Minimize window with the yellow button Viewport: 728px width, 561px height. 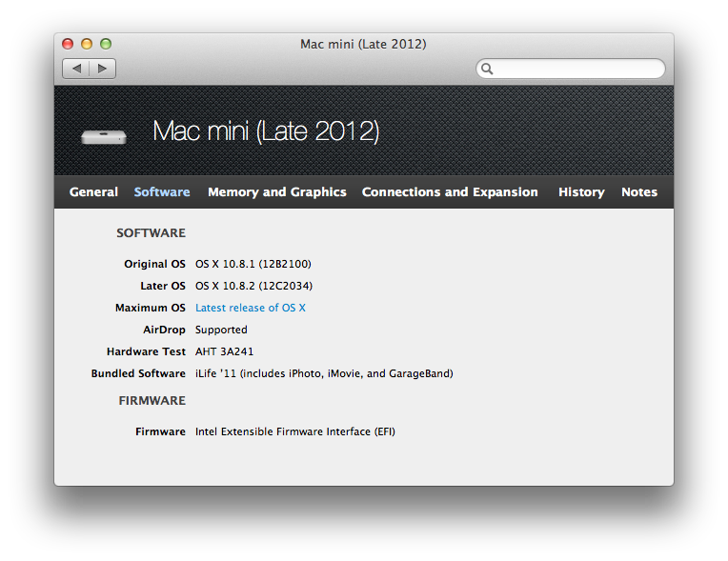click(x=87, y=44)
